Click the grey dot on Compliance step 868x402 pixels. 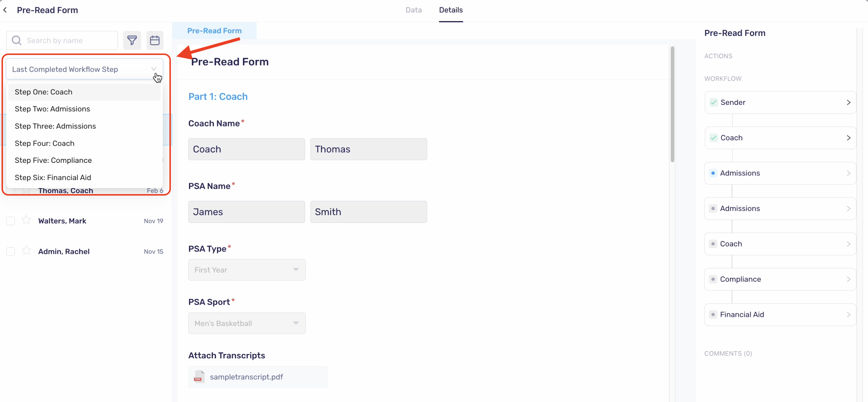point(713,279)
